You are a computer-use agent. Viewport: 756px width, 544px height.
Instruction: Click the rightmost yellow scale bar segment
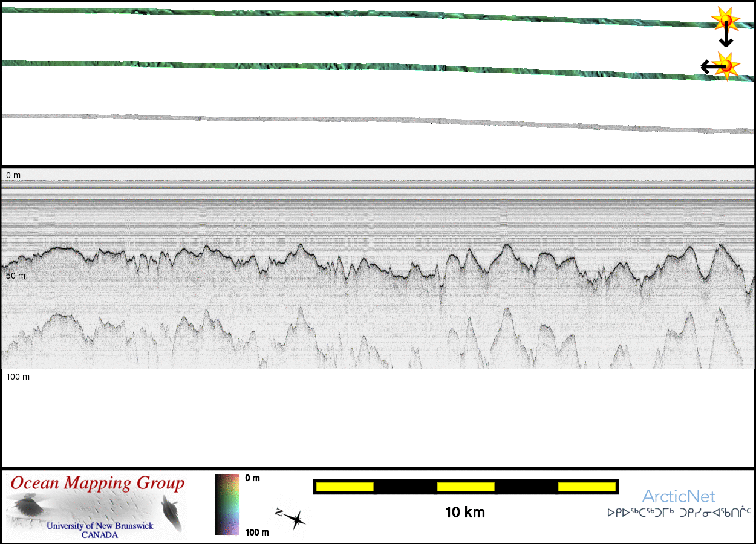click(586, 487)
